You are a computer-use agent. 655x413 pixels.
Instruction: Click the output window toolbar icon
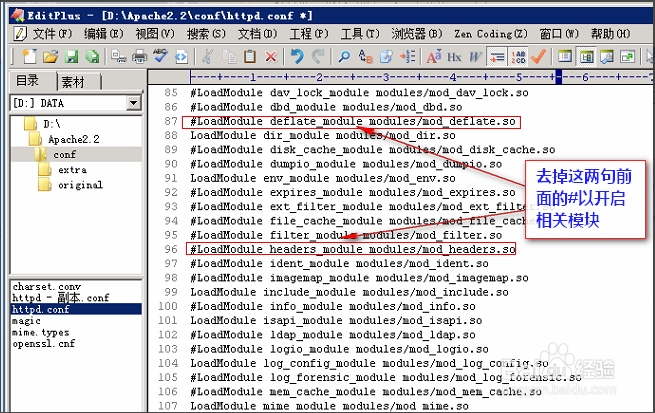click(x=607, y=56)
